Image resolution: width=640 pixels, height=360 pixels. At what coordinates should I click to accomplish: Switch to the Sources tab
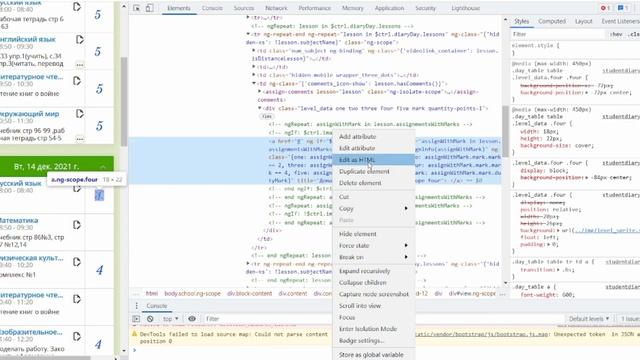click(244, 8)
